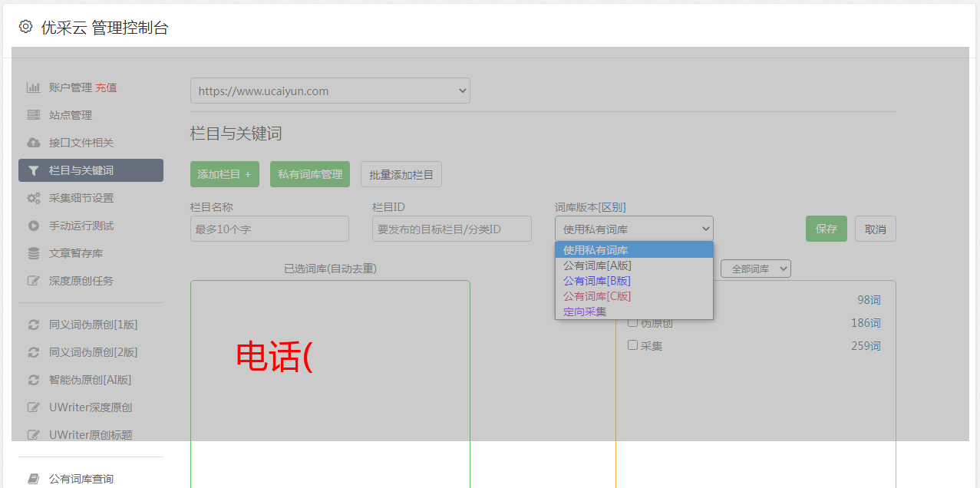Click the red 充值 recharge link

(106, 87)
